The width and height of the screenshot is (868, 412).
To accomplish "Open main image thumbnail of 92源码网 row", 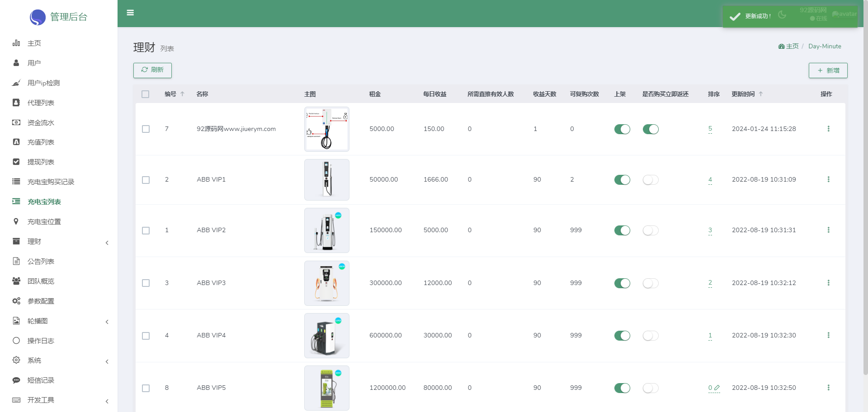I will click(327, 129).
